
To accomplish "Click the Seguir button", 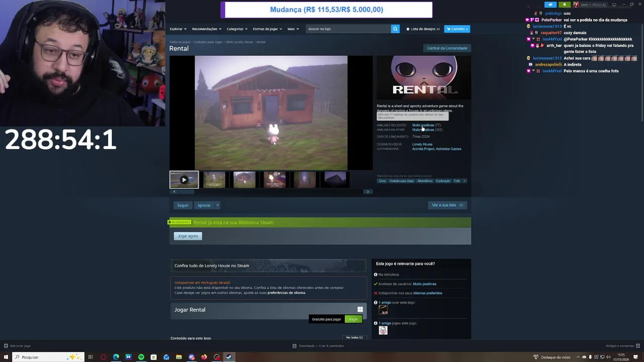I will [183, 205].
